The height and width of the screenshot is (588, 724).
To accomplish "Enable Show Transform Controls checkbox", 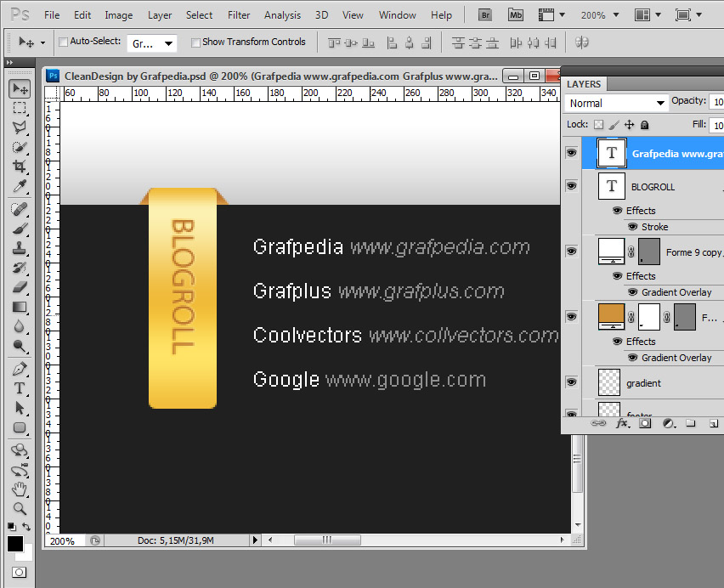I will [195, 42].
